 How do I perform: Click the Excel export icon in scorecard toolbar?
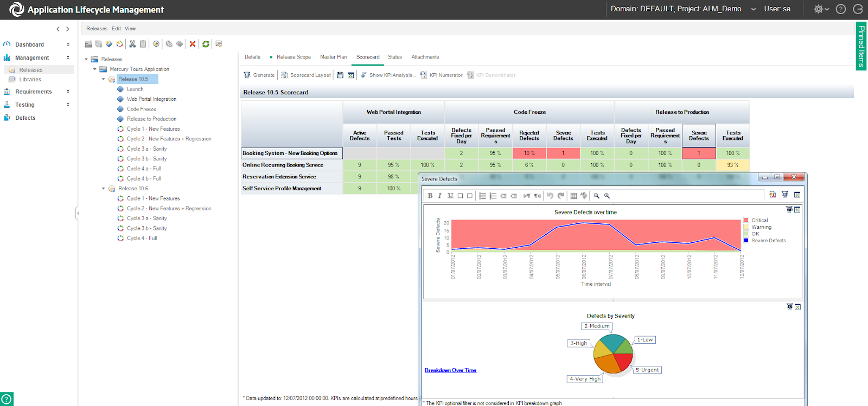(x=351, y=75)
